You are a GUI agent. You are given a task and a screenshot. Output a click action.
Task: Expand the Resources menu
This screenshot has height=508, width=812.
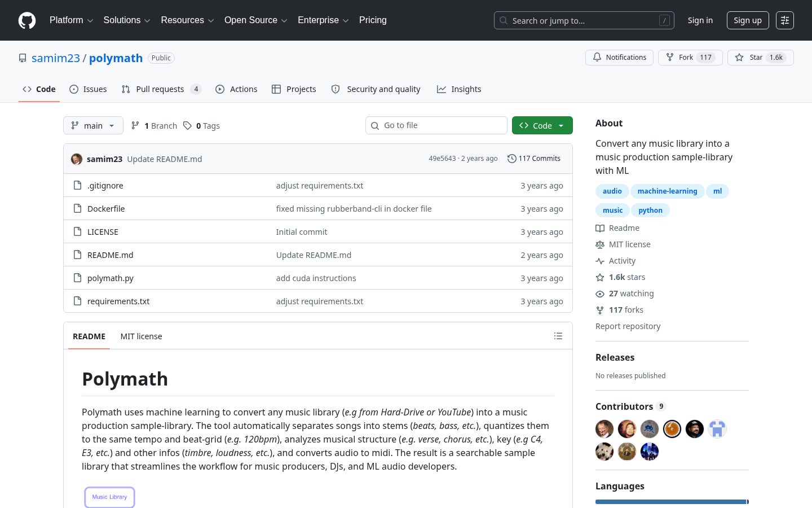(x=187, y=20)
